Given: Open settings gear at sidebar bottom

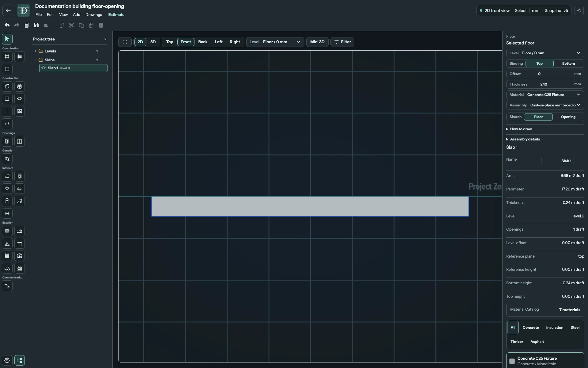Looking at the screenshot, I should (7, 360).
